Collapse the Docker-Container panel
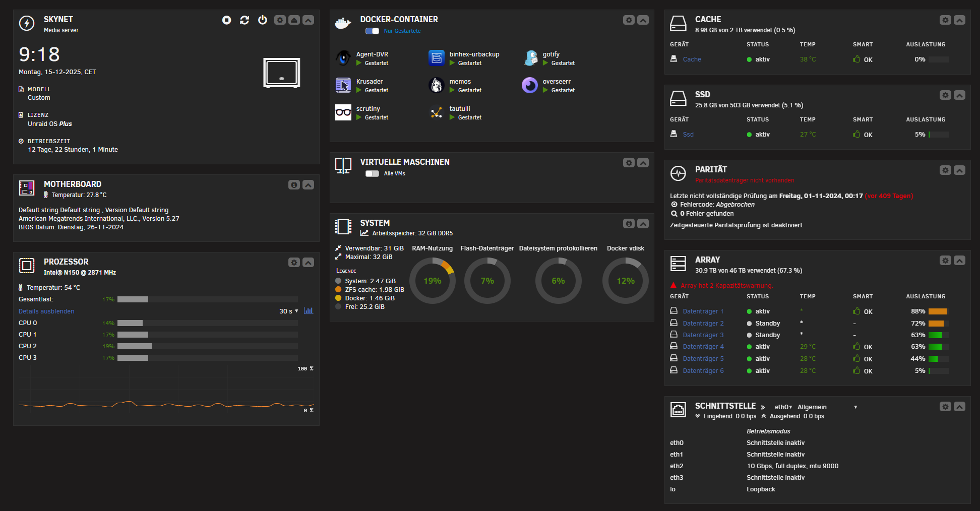980x511 pixels. click(x=643, y=20)
